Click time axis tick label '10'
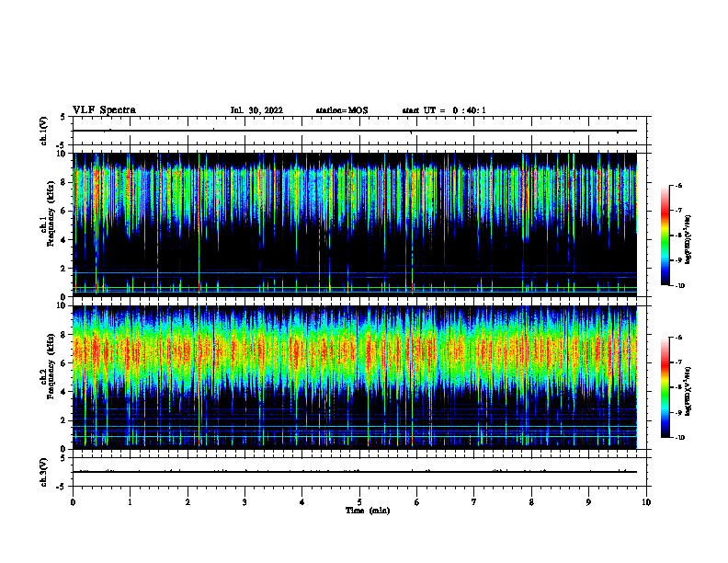 coord(646,502)
